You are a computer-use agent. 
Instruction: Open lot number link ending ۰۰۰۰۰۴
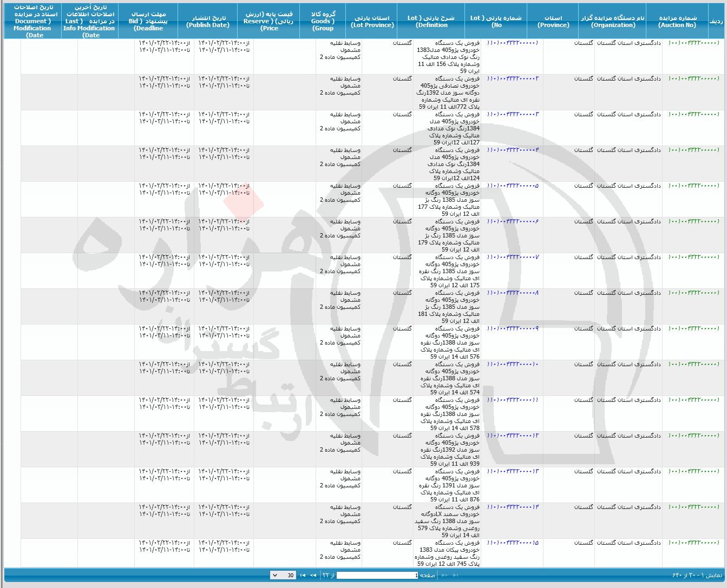513,150
